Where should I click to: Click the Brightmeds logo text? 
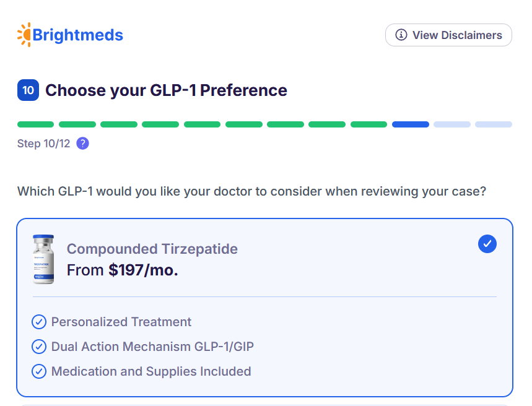click(x=77, y=35)
